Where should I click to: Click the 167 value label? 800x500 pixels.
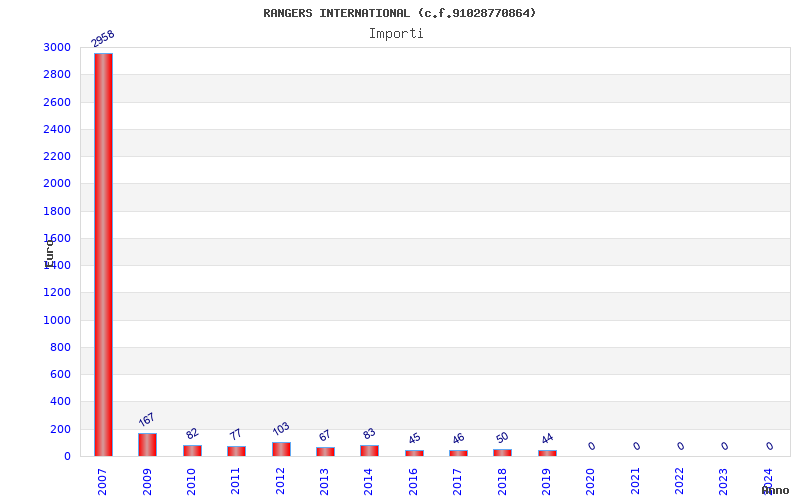point(146,419)
